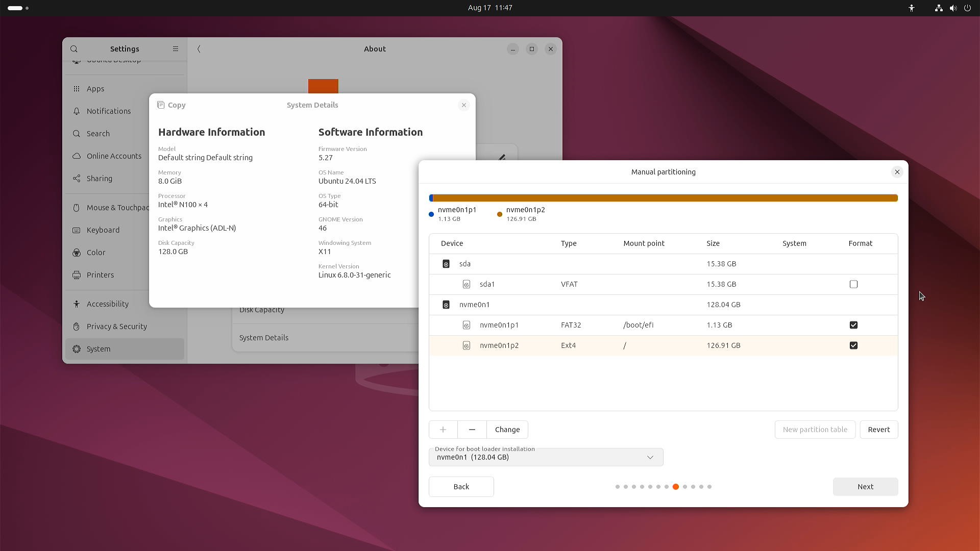
Task: Select Printers in Settings sidebar
Action: [125, 275]
